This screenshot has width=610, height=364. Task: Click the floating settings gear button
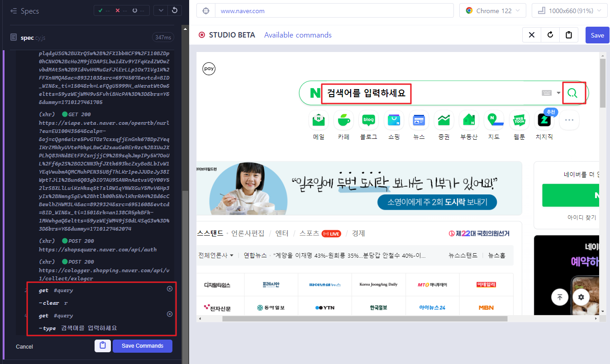point(581,297)
